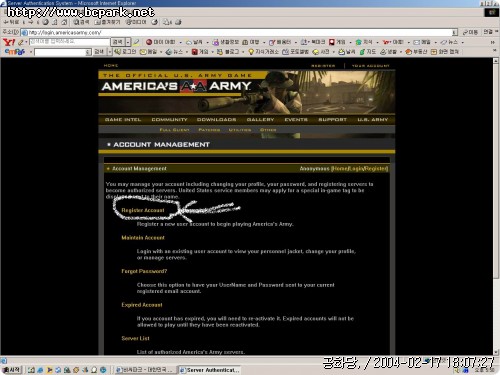The image size is (500, 375).
Task: Open the Events site tab
Action: (x=296, y=120)
